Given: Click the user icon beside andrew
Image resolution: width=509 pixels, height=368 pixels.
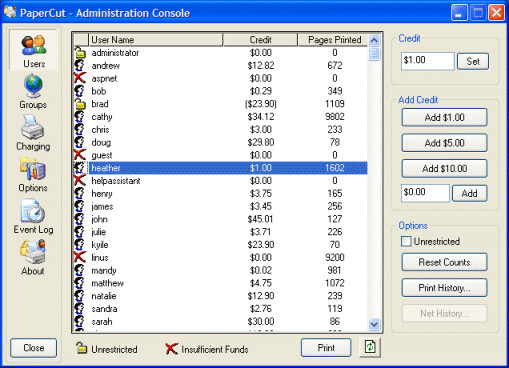Looking at the screenshot, I should (79, 65).
